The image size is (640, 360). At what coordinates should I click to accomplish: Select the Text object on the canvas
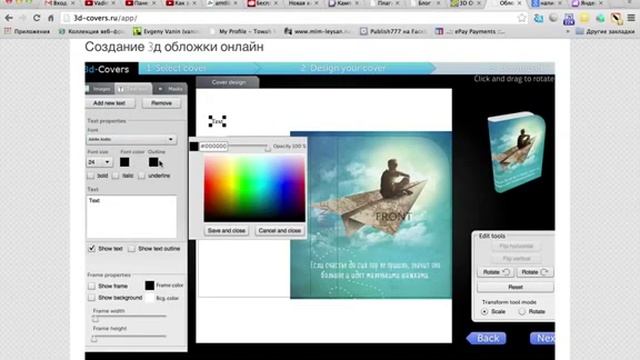[x=217, y=121]
